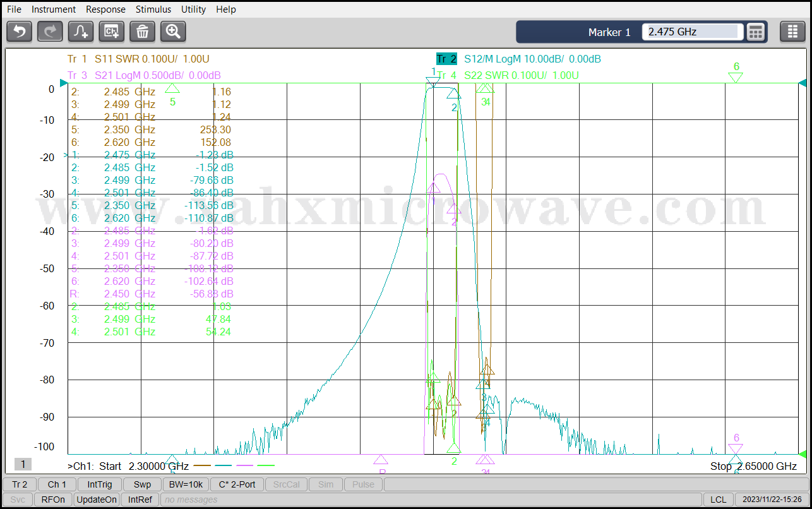Click the greyed Pulse status button
812x509 pixels.
pyautogui.click(x=363, y=484)
